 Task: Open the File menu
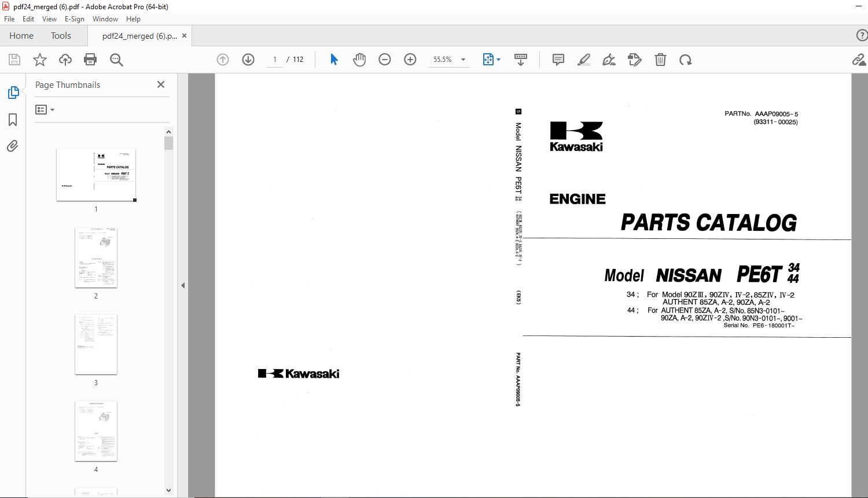click(x=9, y=19)
